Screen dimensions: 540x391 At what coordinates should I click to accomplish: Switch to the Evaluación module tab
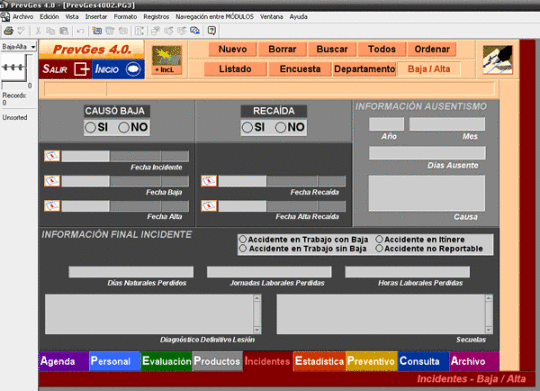[x=166, y=361]
